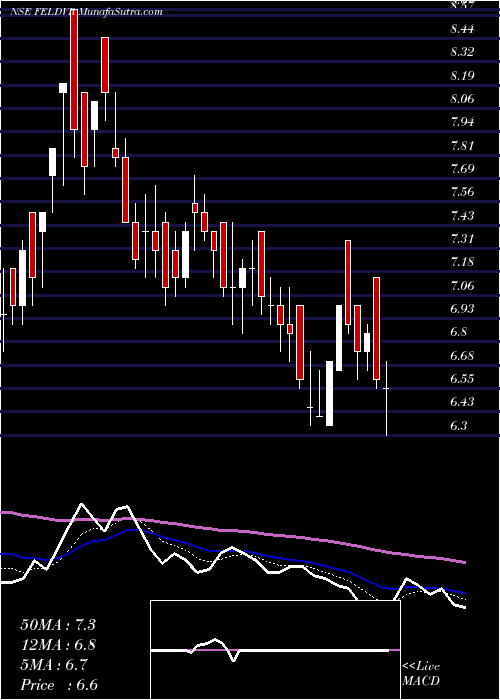Click the 6.43 price axis label

click(462, 402)
